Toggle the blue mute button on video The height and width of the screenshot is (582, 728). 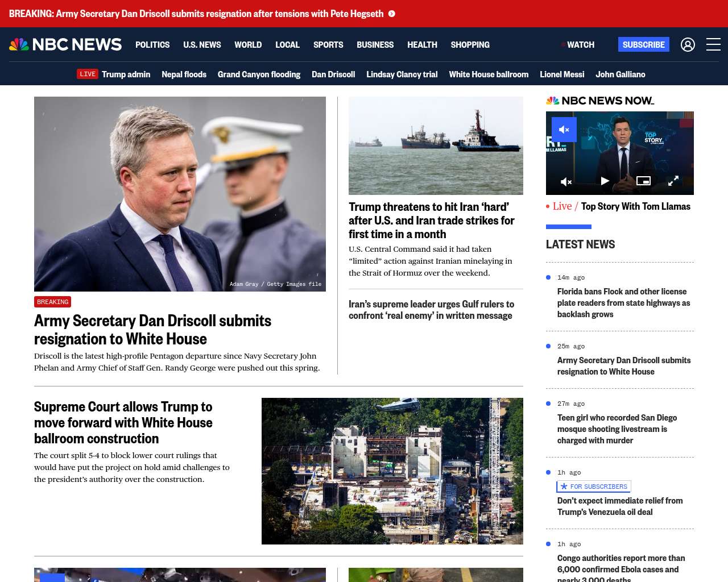(564, 130)
